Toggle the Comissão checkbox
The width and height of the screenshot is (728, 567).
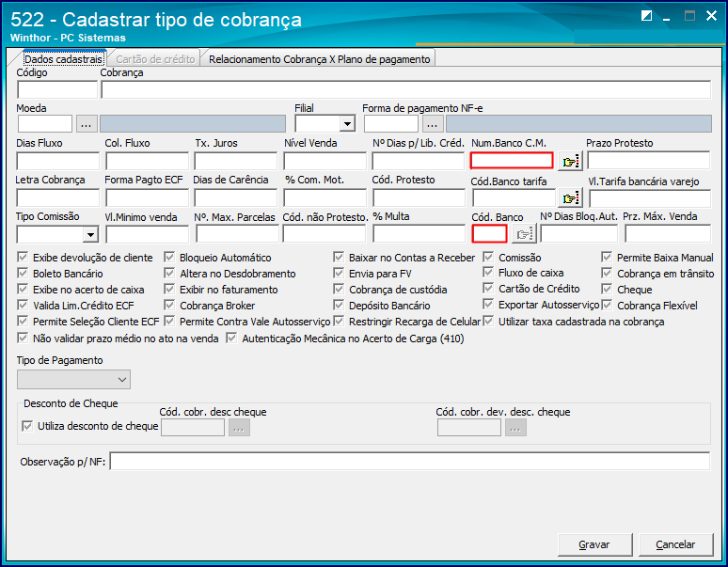point(488,257)
